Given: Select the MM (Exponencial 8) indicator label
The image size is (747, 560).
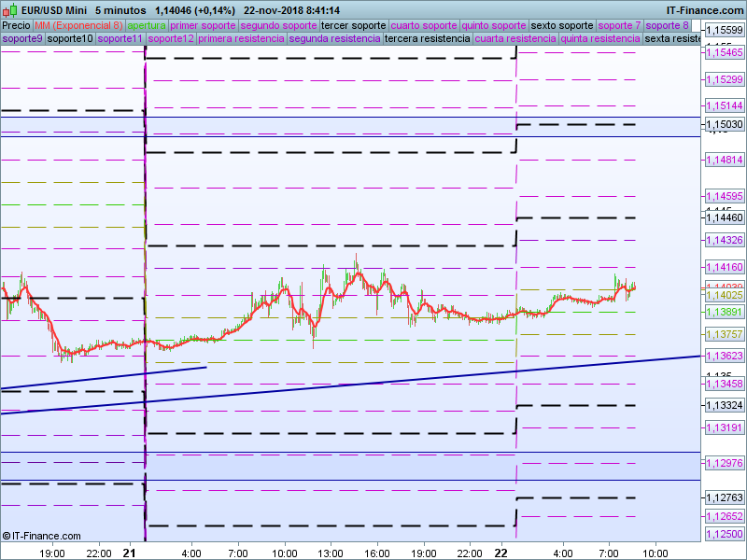Looking at the screenshot, I should click(x=78, y=25).
